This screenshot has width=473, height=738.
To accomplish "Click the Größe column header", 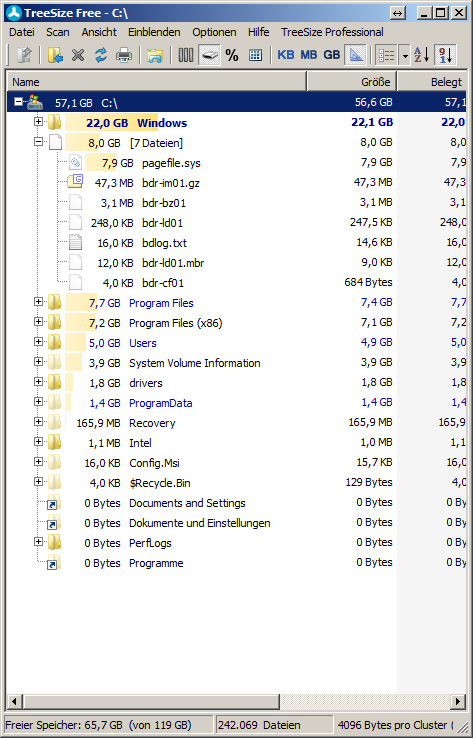I will coord(352,81).
